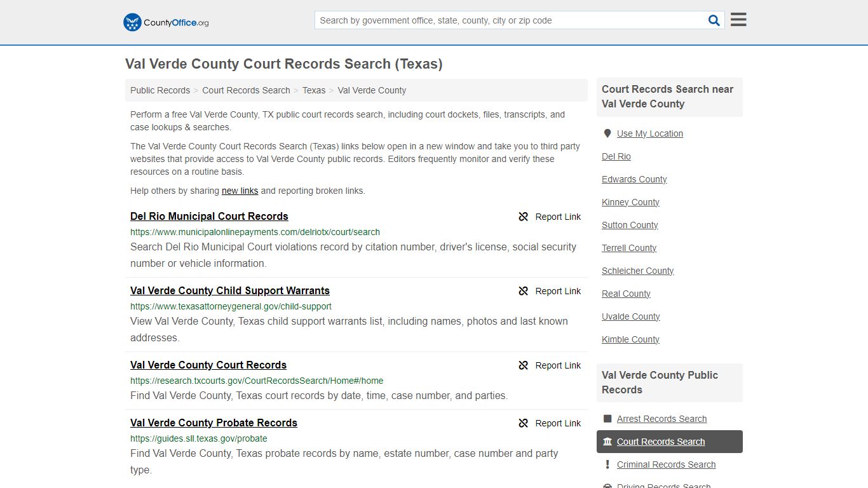
Task: Click the 'court records by date, time' description text
Action: click(319, 395)
